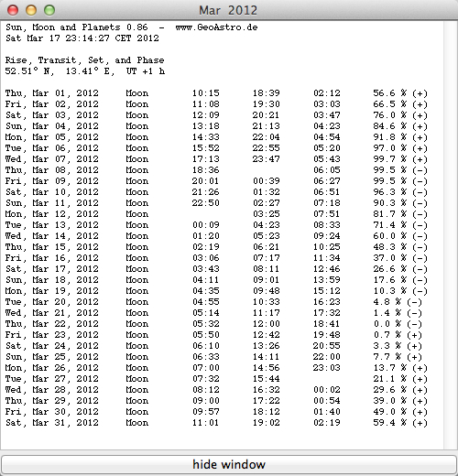Image resolution: width=458 pixels, height=476 pixels.
Task: Click the transit time 12:00 on Mar 22
Action: pos(266,324)
